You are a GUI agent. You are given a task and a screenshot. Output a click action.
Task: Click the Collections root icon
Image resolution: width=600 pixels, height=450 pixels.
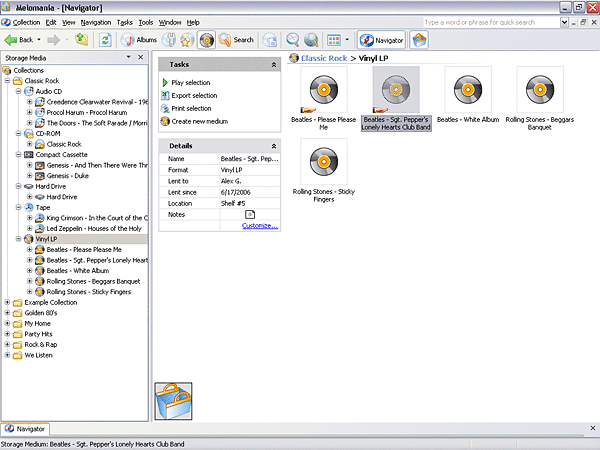tap(7, 70)
